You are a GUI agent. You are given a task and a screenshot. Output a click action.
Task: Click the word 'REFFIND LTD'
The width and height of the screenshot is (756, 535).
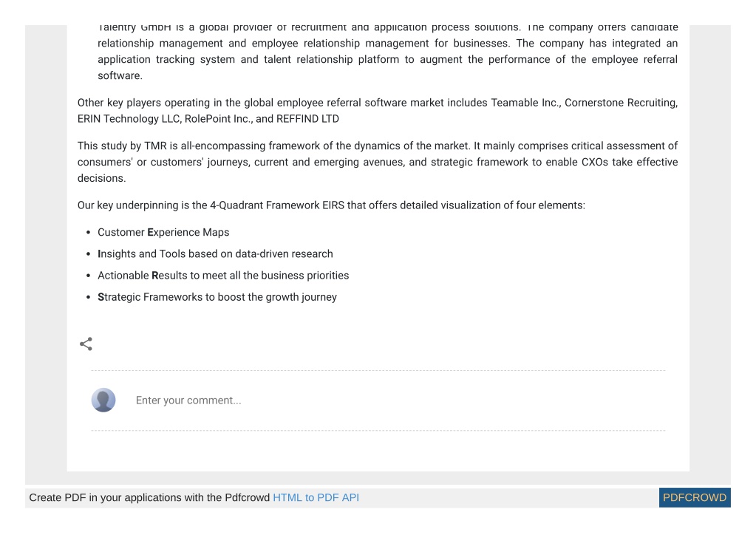pyautogui.click(x=307, y=119)
